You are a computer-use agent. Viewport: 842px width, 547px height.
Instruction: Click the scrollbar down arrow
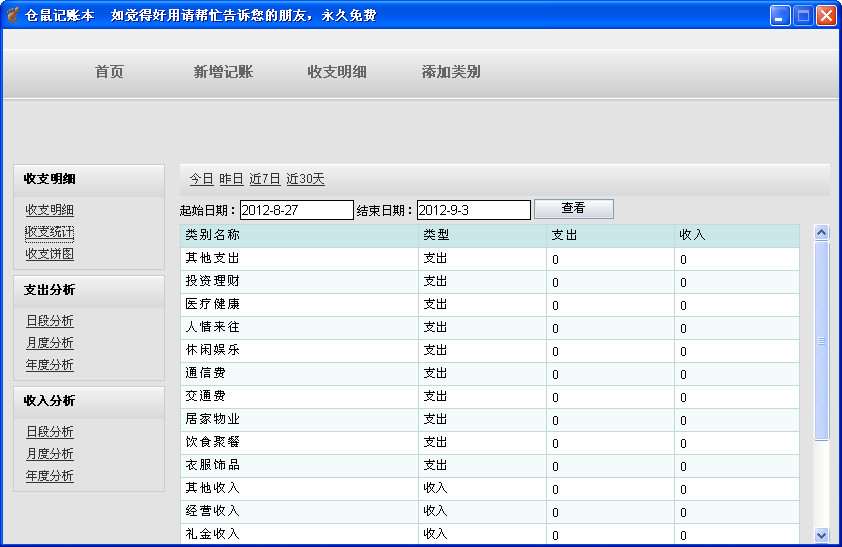[821, 535]
